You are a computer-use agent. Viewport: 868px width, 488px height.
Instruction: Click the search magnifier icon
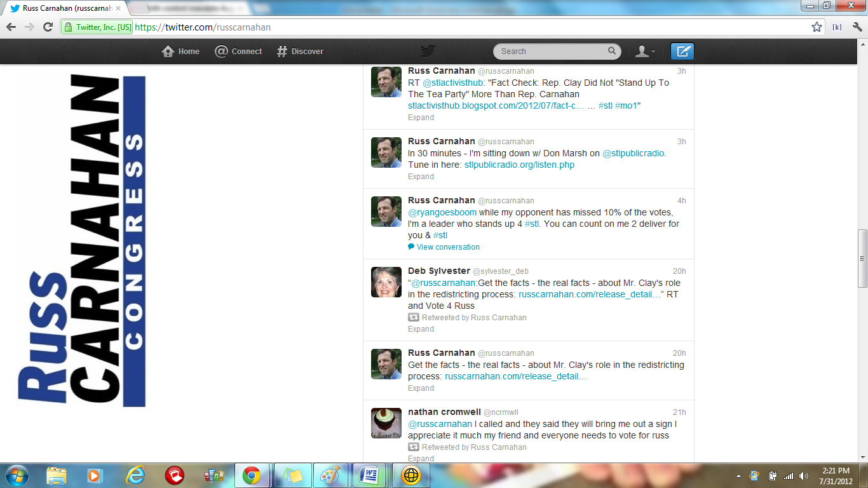612,51
